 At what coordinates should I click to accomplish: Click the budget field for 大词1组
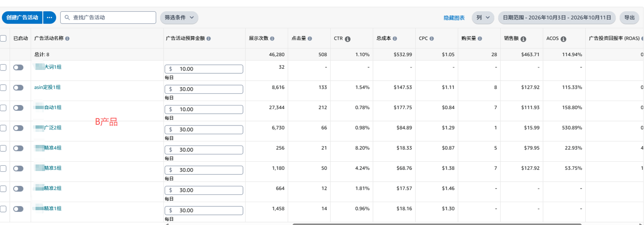coord(204,69)
